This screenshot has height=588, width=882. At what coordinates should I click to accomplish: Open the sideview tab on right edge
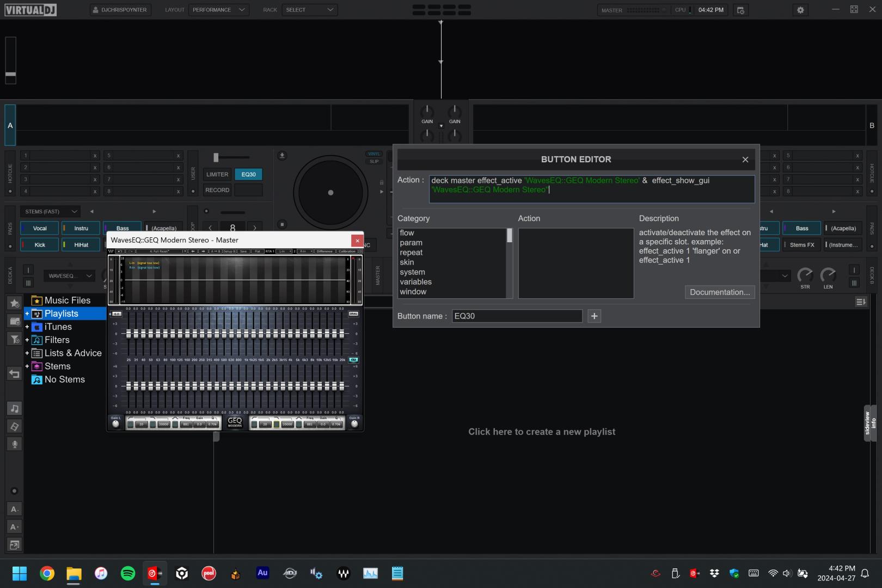click(x=867, y=423)
